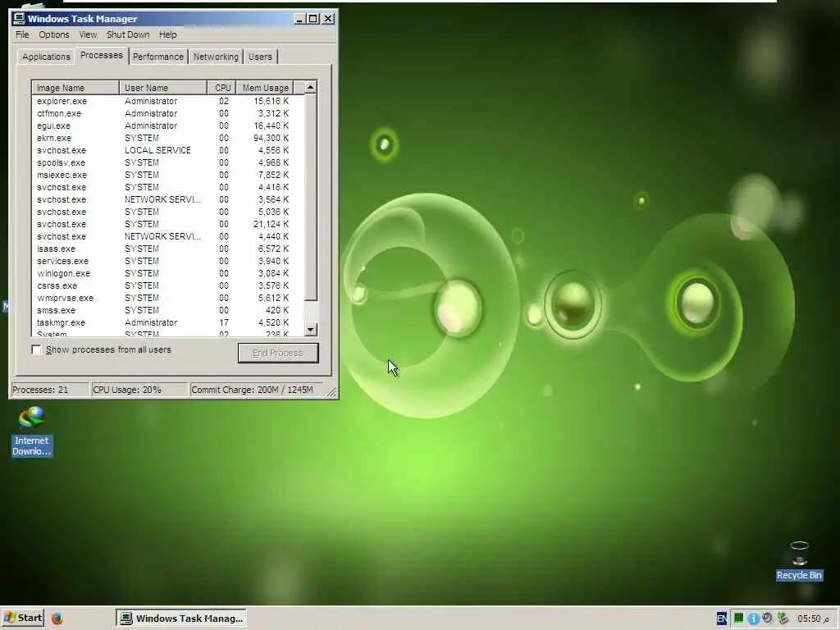840x630 pixels.
Task: Select the egui.exe process
Action: point(167,126)
